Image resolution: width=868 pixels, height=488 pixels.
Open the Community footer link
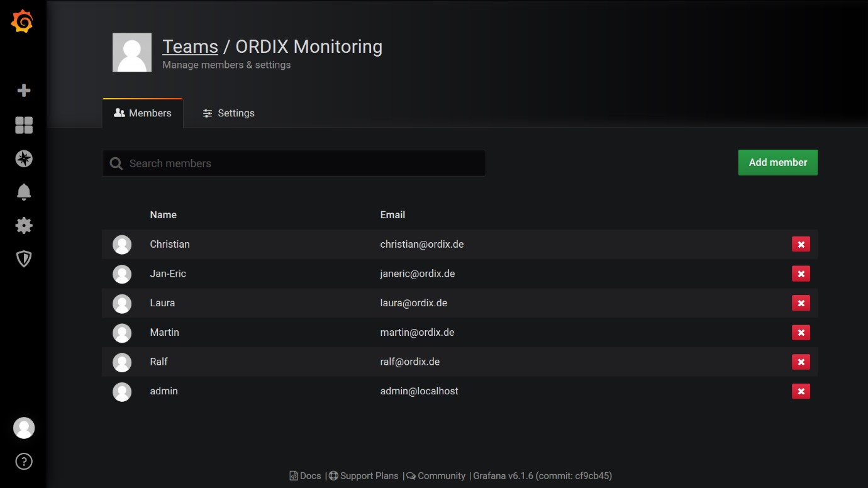click(436, 476)
